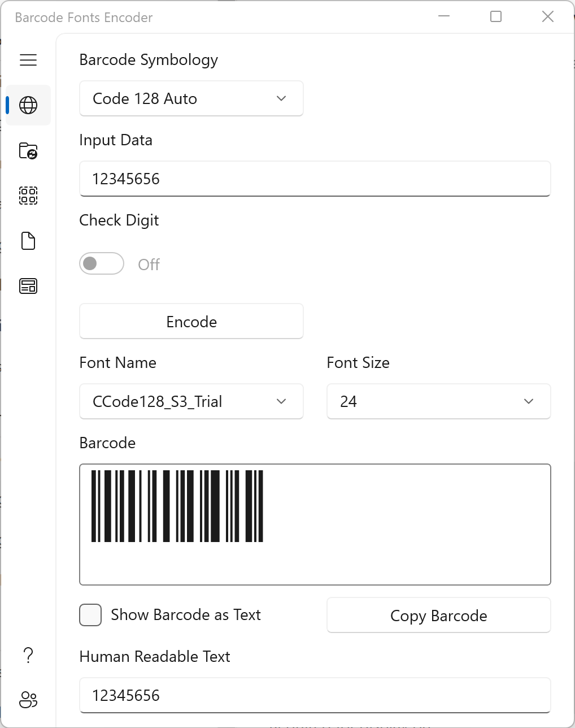The height and width of the screenshot is (728, 575).
Task: Open the document page sidebar icon
Action: [28, 241]
